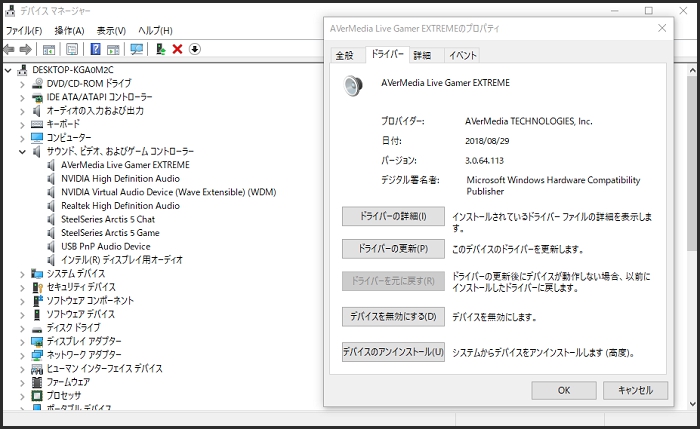This screenshot has height=429, width=700.
Task: Click the scan hardware changes monitor icon
Action: 137,49
